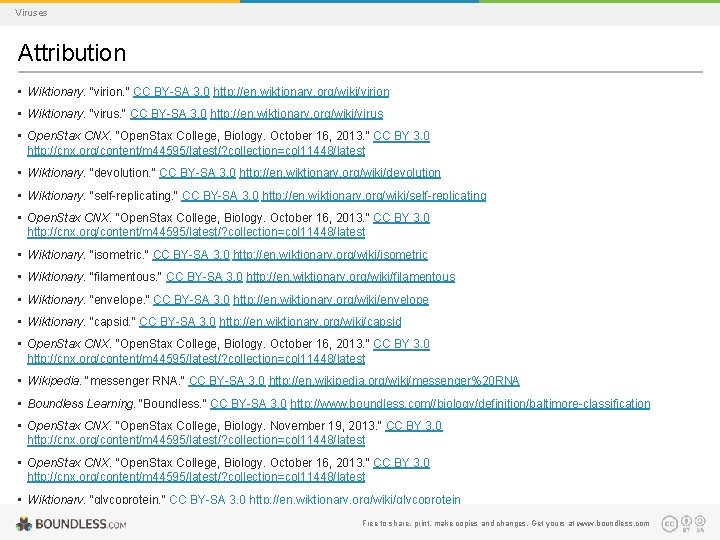Open the CC BY-SA 3.0 link beside "glycoprotein"
This screenshot has width=720, height=540.
(208, 499)
